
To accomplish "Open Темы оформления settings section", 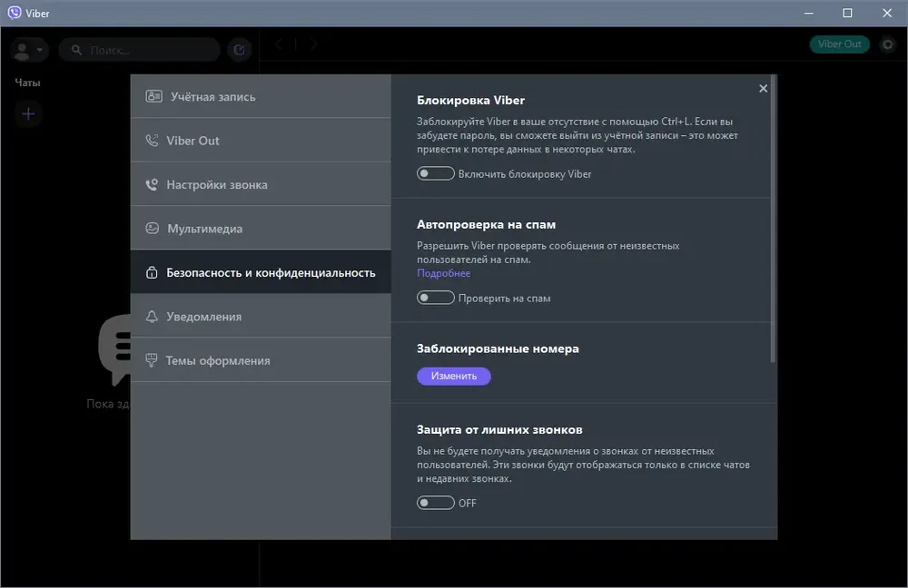I will (261, 360).
